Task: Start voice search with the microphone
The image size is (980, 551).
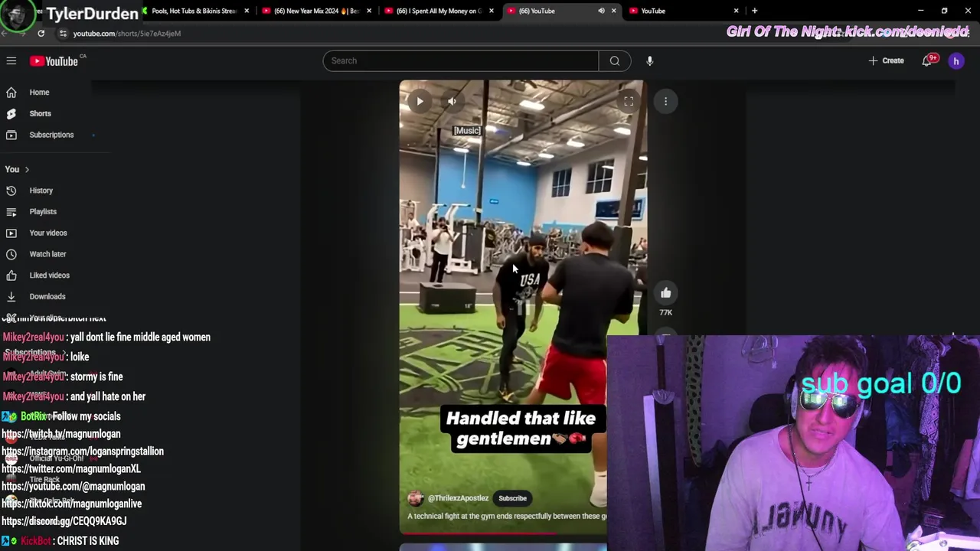Action: 649,60
